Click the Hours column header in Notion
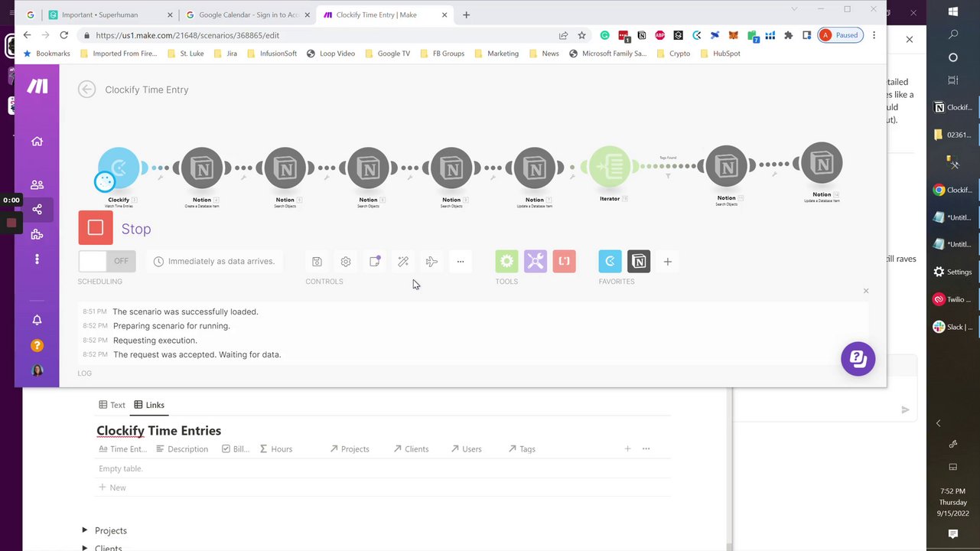Image resolution: width=980 pixels, height=551 pixels. tap(276, 449)
